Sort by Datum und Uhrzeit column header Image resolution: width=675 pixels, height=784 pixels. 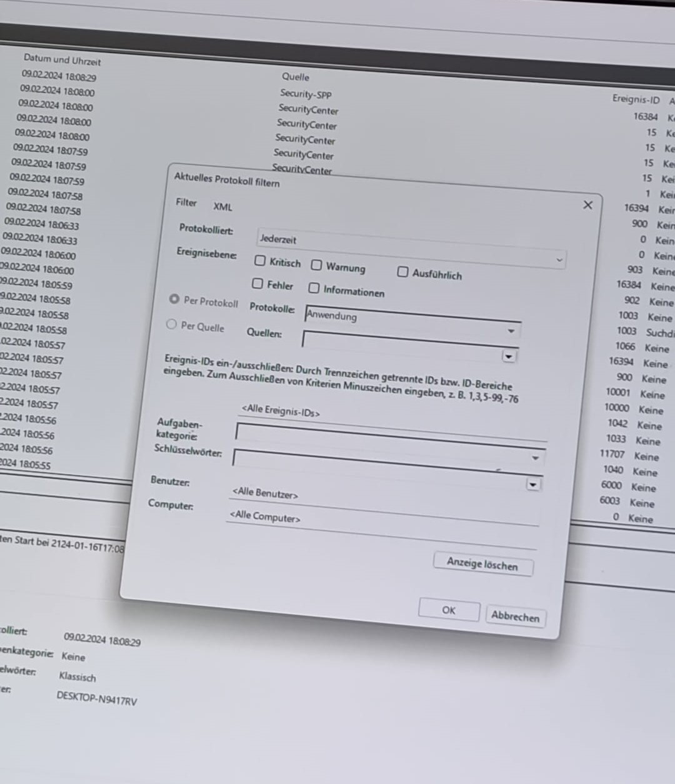[x=62, y=60]
